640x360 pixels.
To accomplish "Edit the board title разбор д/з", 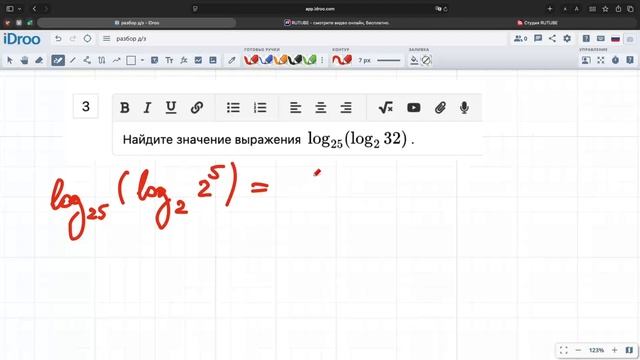I will pyautogui.click(x=131, y=39).
